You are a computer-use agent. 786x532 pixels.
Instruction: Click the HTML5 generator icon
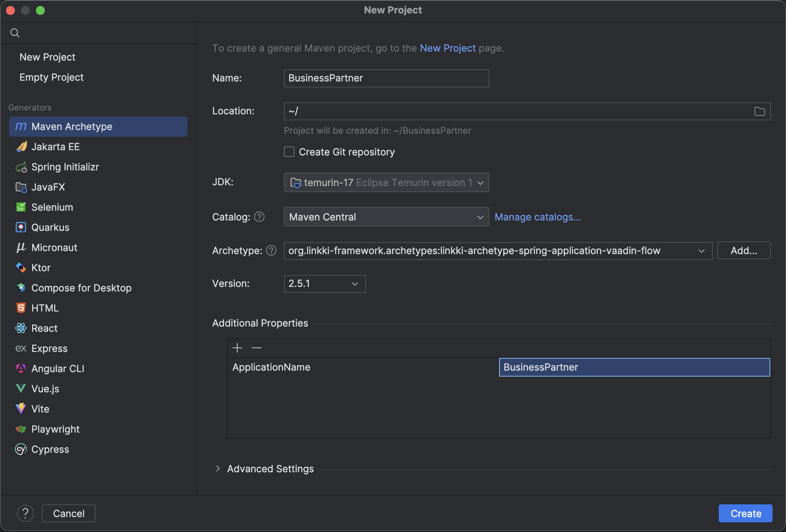(21, 308)
